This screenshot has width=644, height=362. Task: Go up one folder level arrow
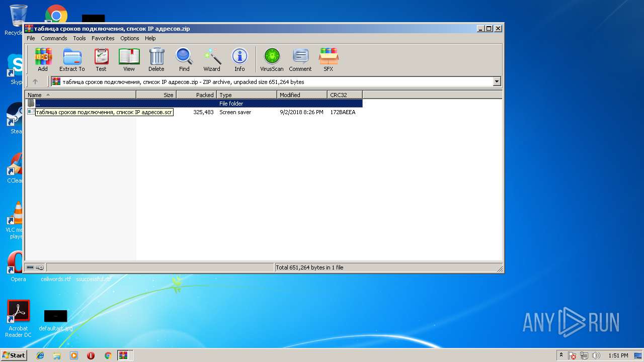(x=35, y=81)
